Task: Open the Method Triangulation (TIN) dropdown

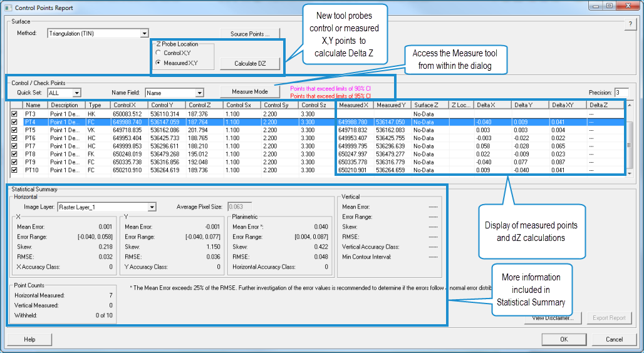Action: (98, 33)
